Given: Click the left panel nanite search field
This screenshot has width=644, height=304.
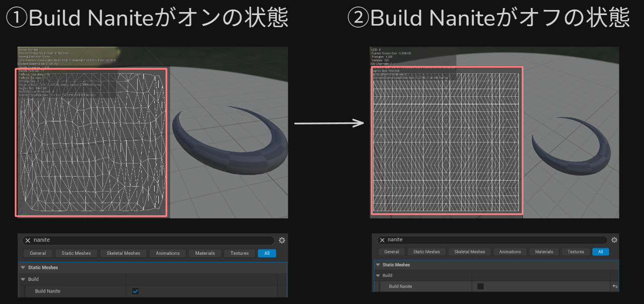Looking at the screenshot, I should (151, 240).
